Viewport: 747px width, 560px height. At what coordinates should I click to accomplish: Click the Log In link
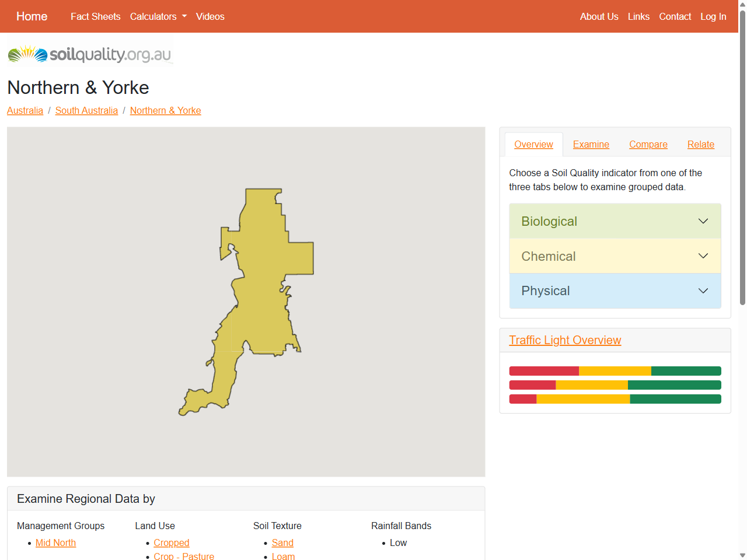tap(713, 16)
